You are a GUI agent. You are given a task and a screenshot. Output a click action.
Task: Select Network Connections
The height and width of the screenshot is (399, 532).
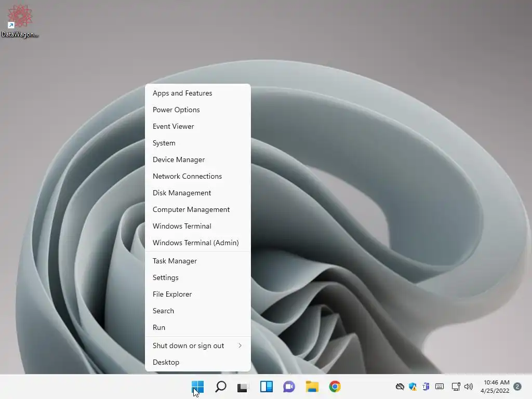coord(198,176)
